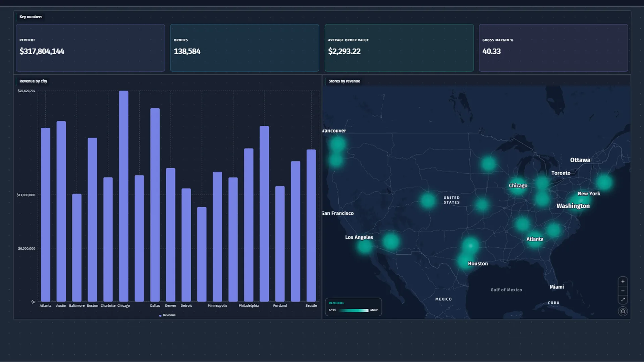This screenshot has width=644, height=362.
Task: Click the Revenue KPI card
Action: coord(90,48)
